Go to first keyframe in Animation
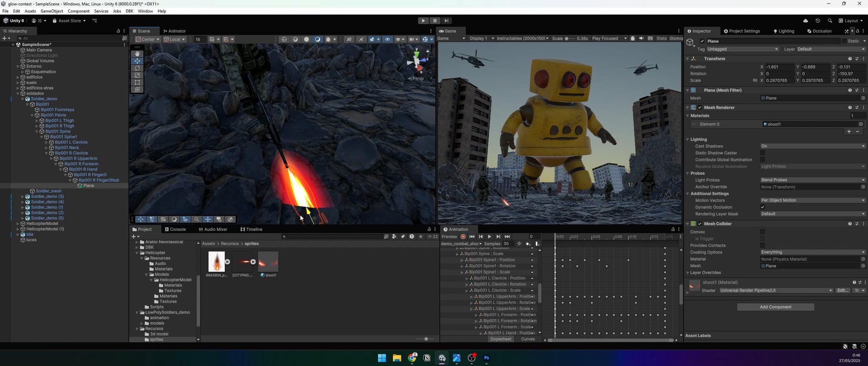This screenshot has height=366, width=868. tap(472, 237)
